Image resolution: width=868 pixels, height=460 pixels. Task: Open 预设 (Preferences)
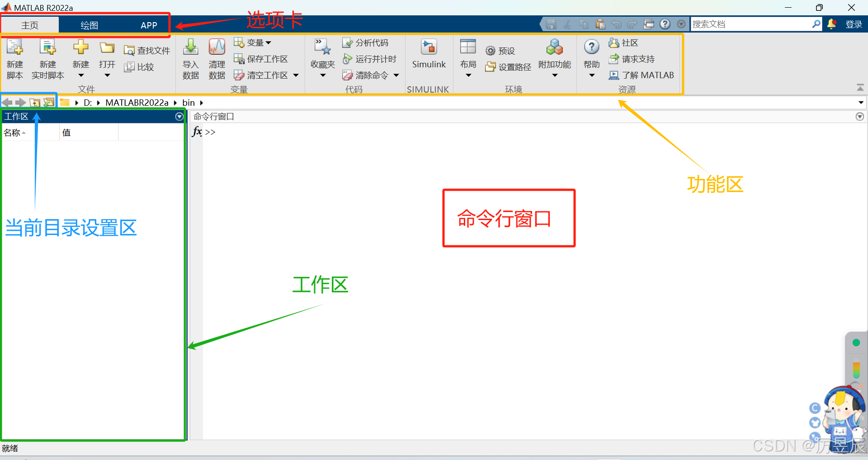(500, 51)
